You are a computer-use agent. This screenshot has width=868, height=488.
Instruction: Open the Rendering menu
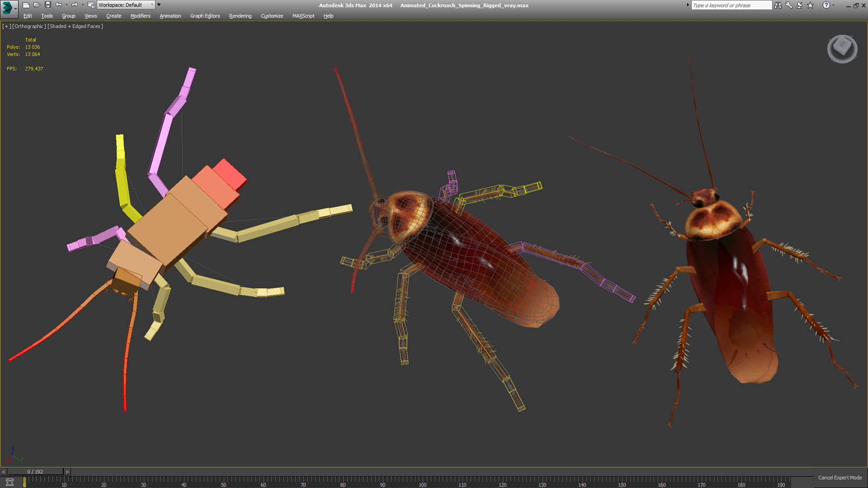tap(241, 16)
